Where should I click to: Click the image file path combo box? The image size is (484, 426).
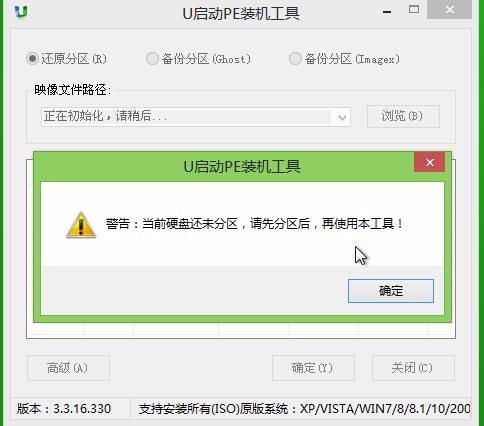pos(196,117)
